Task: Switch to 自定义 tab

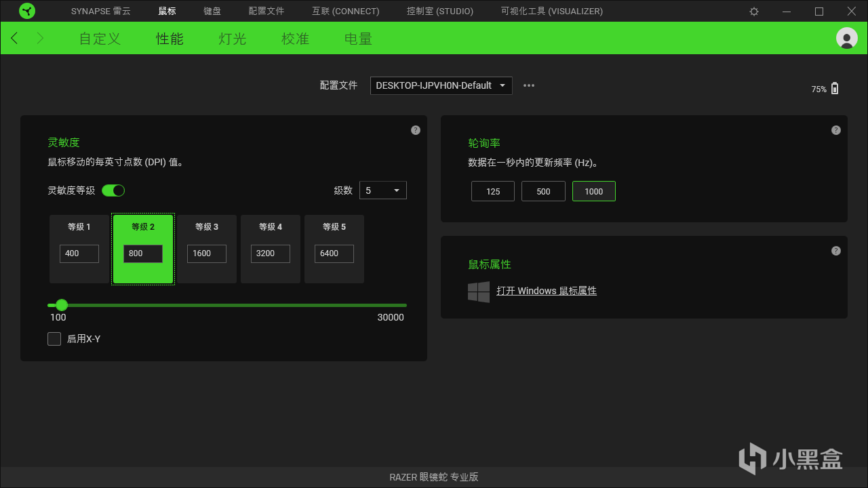Action: coord(100,39)
